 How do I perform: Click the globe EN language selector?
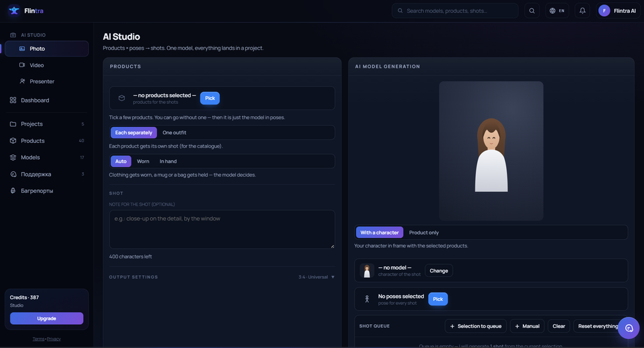tap(557, 11)
